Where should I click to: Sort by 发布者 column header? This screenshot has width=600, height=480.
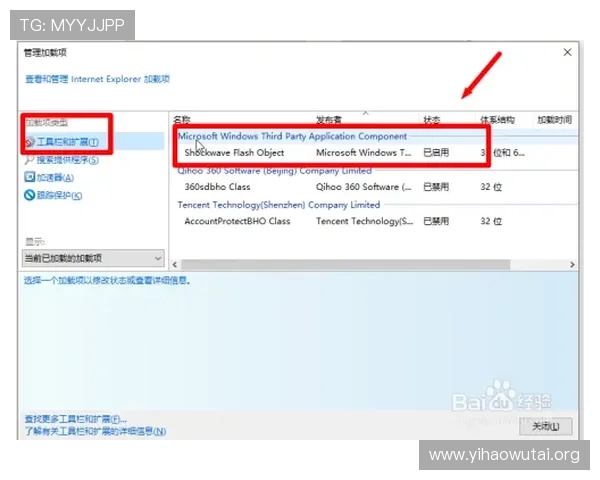pyautogui.click(x=329, y=119)
